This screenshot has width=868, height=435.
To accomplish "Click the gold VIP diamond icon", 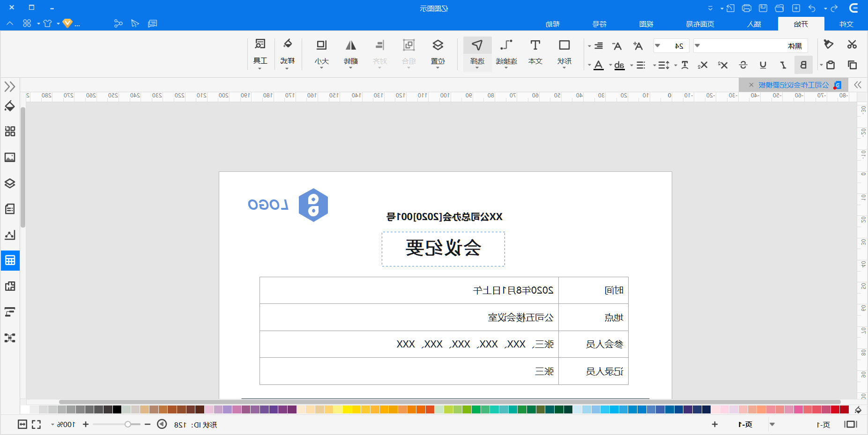I will tap(67, 23).
